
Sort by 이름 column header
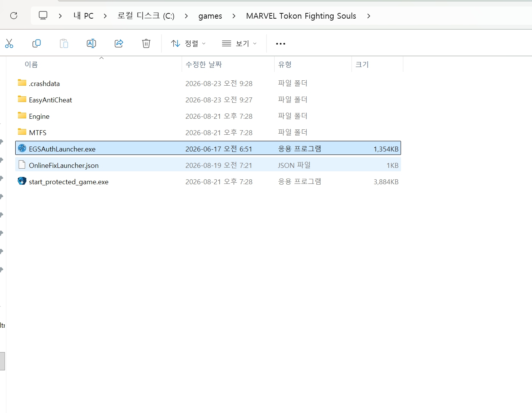tap(31, 65)
